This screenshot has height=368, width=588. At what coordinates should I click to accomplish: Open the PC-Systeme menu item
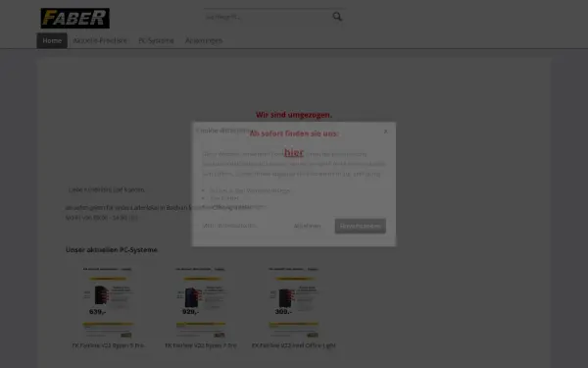click(156, 40)
